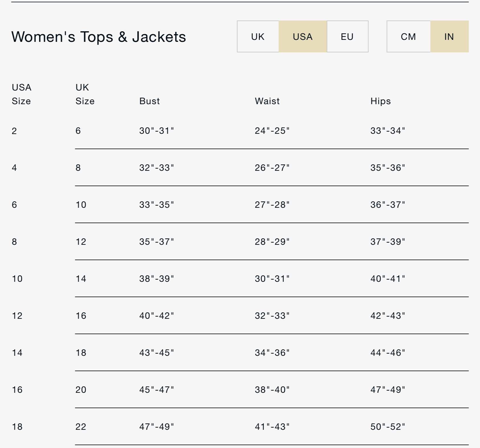Image resolution: width=480 pixels, height=448 pixels.
Task: Click waist value 32"-33" in size 12 row
Action: point(272,316)
